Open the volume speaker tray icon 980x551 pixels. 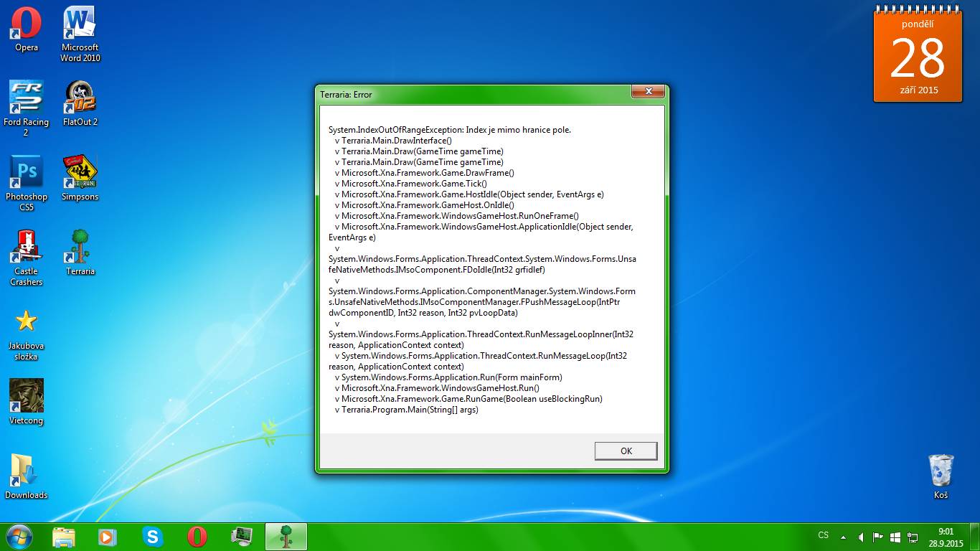pos(860,537)
